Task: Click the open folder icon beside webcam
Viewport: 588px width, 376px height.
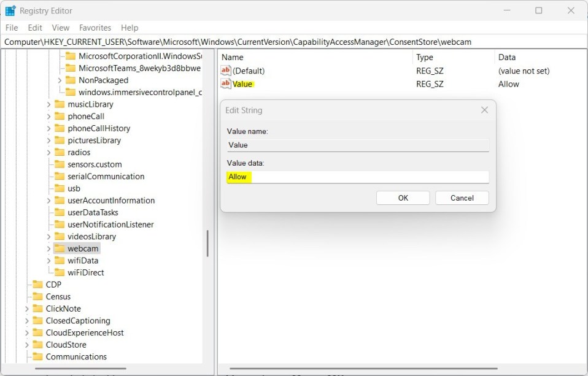Action: [x=60, y=248]
